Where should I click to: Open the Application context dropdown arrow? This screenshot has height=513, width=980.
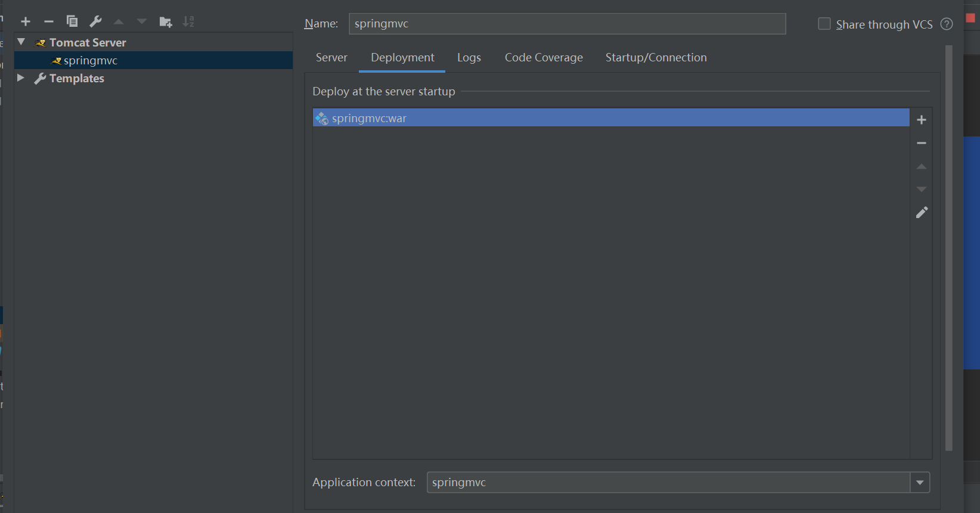pos(920,483)
